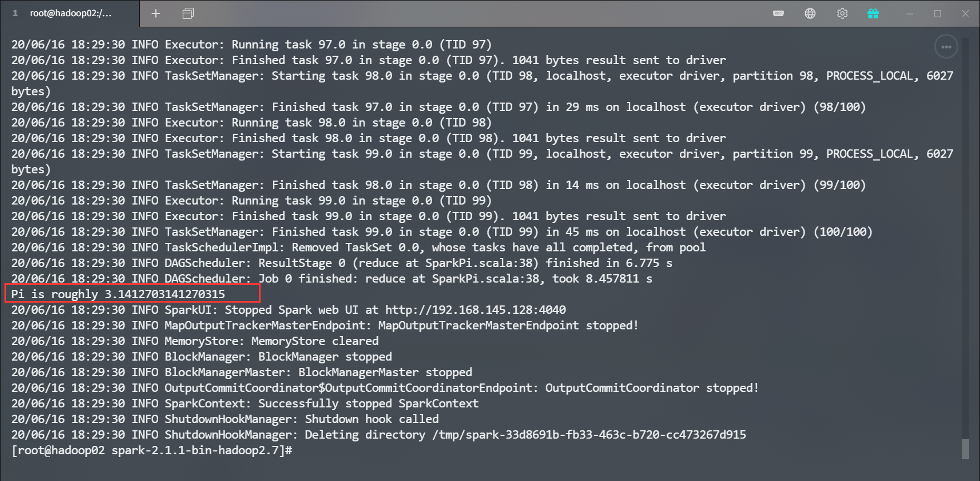
Task: Open the Spark web UI URL 192.168.145.128:4040
Action: (x=475, y=310)
